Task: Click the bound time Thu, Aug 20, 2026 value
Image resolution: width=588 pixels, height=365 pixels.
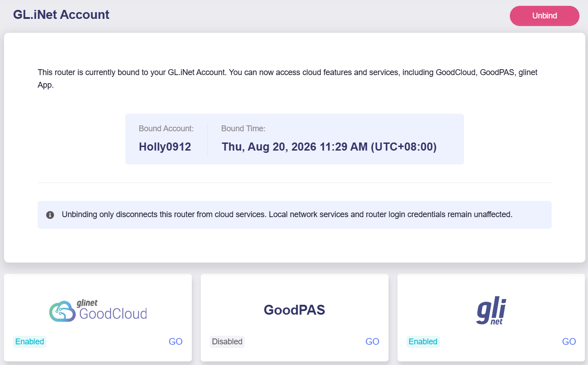Action: click(x=329, y=147)
